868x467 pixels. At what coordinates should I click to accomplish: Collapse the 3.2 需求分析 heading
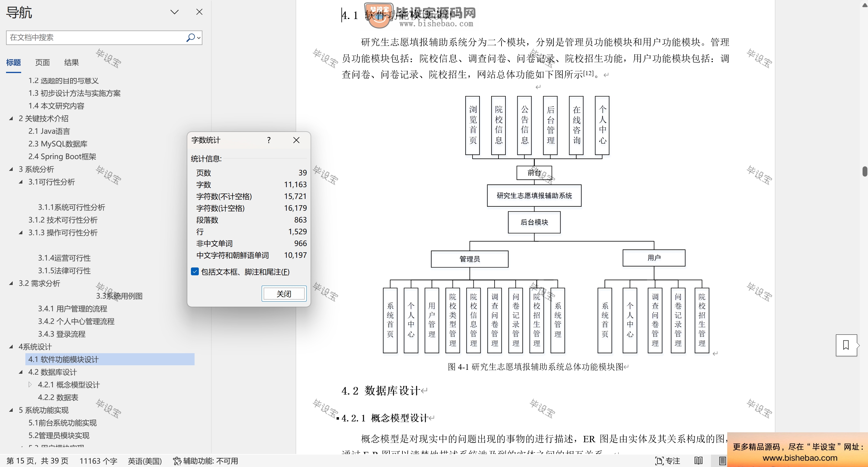click(11, 283)
